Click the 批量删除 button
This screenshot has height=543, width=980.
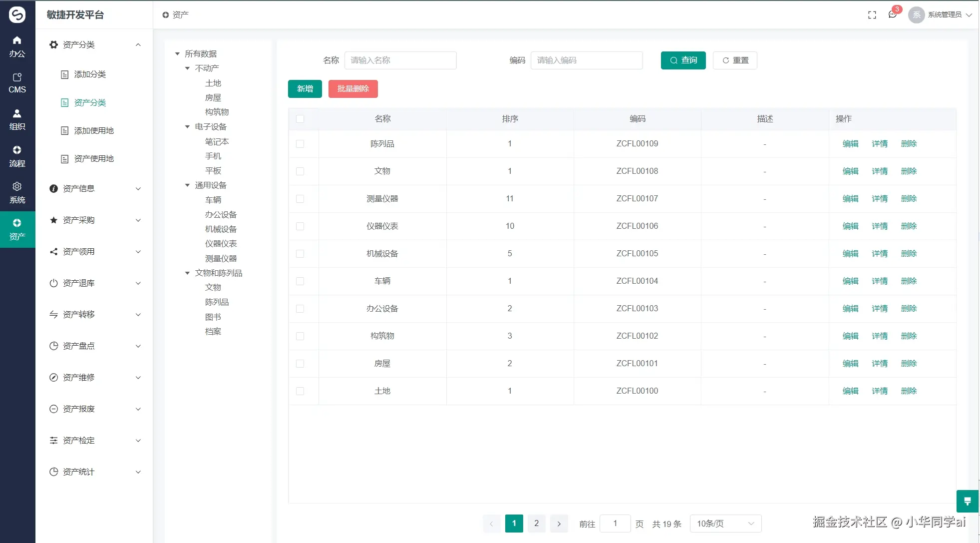352,89
